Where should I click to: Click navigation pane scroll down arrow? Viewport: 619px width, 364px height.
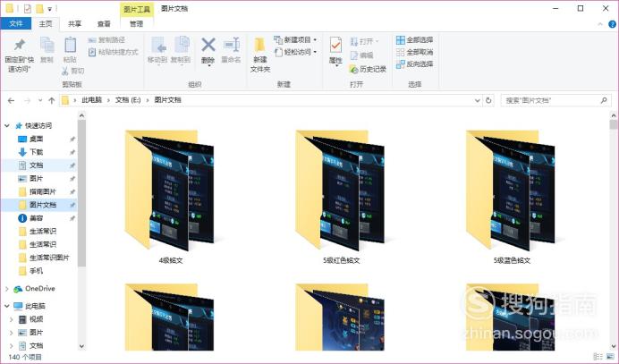[81, 346]
